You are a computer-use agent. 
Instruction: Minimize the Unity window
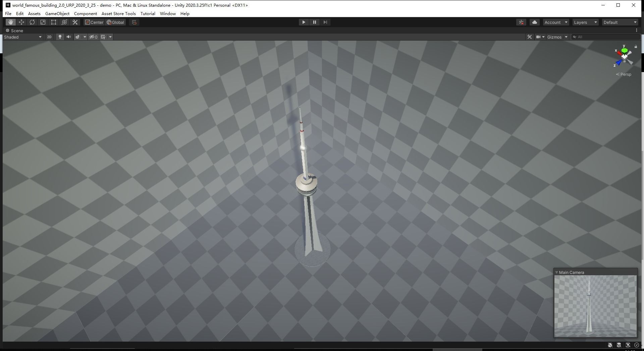click(603, 5)
